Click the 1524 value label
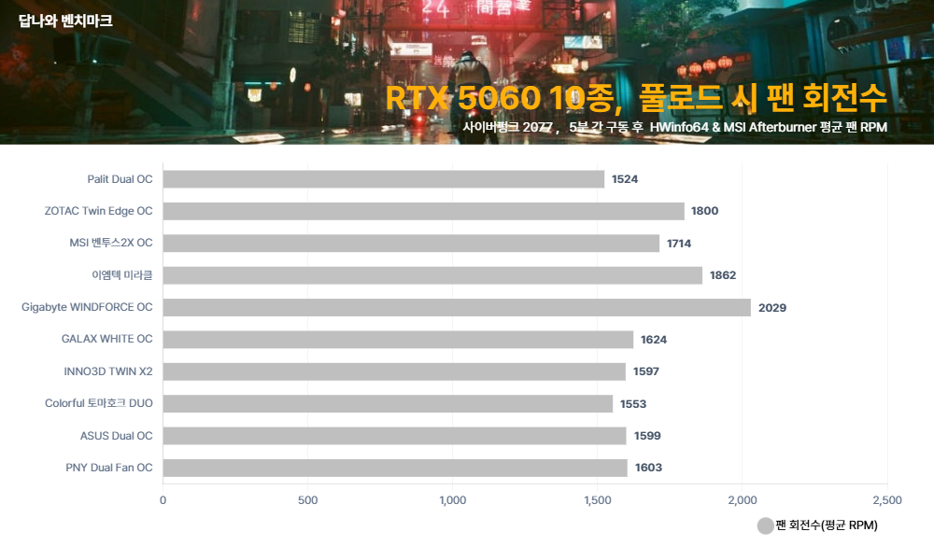 (x=625, y=179)
